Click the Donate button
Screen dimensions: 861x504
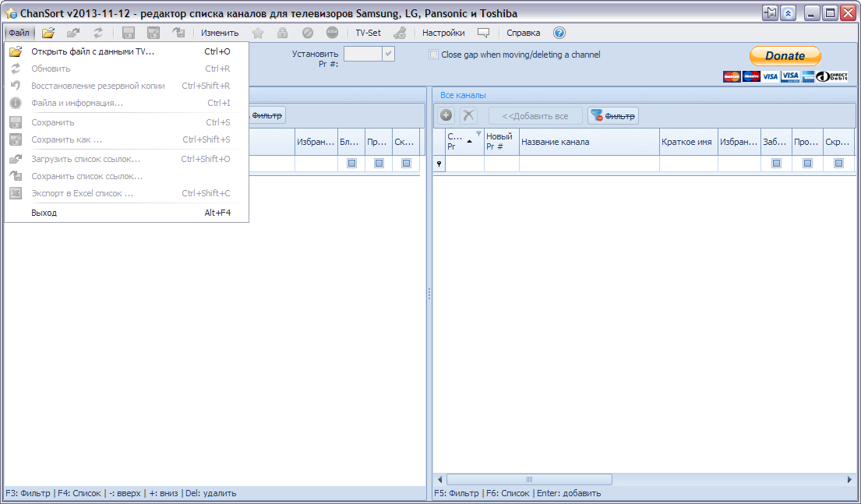pos(785,56)
